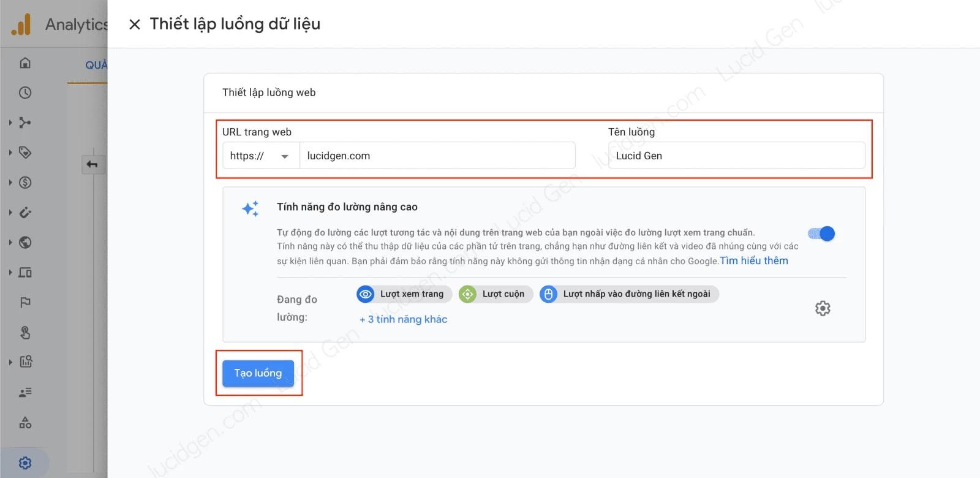Click the Analytics product name text

pyautogui.click(x=76, y=25)
